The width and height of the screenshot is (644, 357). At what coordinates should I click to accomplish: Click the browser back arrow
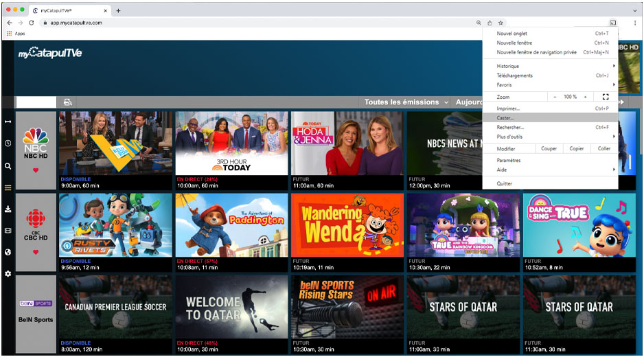pyautogui.click(x=10, y=23)
